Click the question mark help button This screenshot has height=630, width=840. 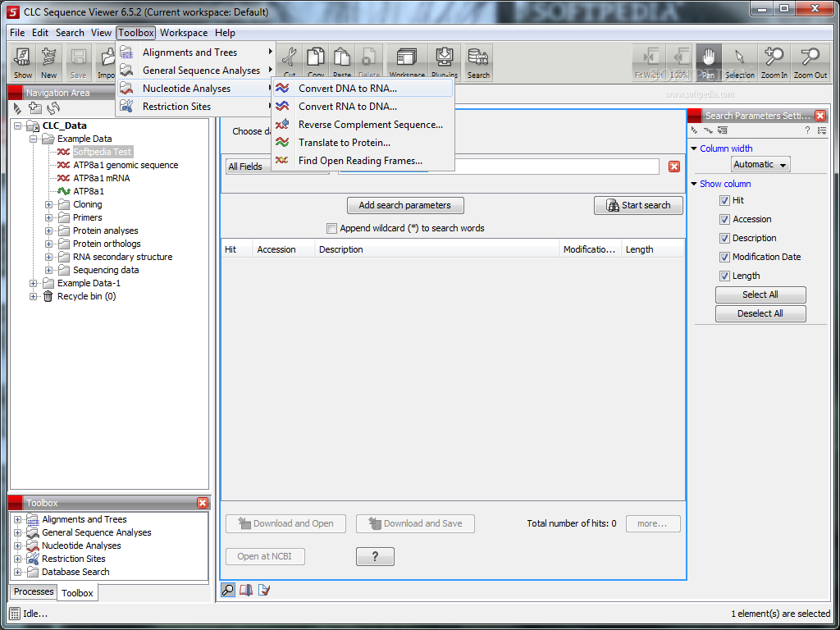(x=375, y=556)
